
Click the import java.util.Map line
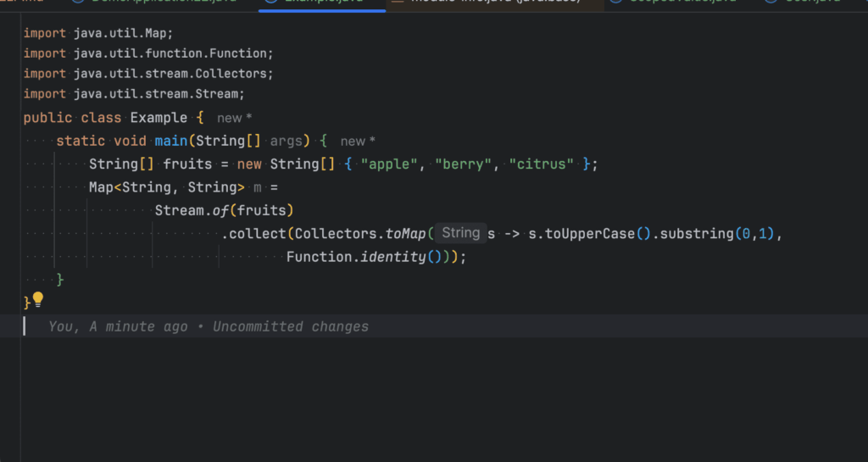click(98, 34)
